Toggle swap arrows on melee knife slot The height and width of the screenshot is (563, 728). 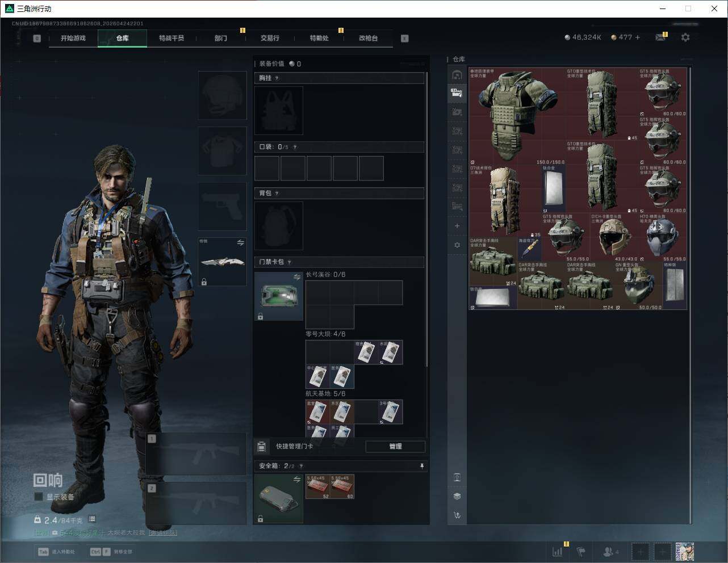(x=240, y=243)
